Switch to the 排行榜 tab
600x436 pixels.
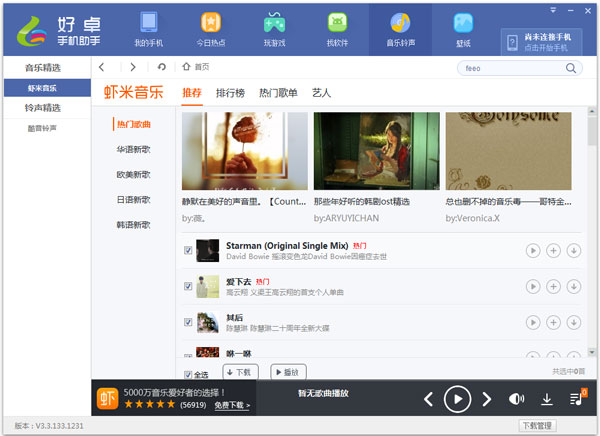[x=230, y=93]
